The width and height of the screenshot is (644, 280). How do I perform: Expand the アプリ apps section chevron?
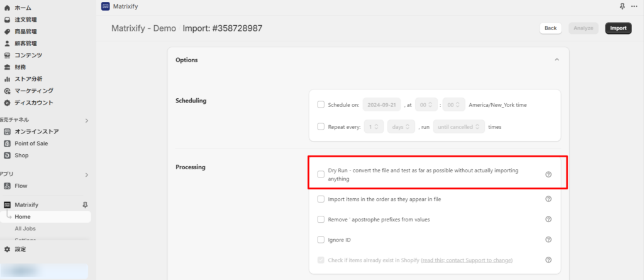point(87,175)
